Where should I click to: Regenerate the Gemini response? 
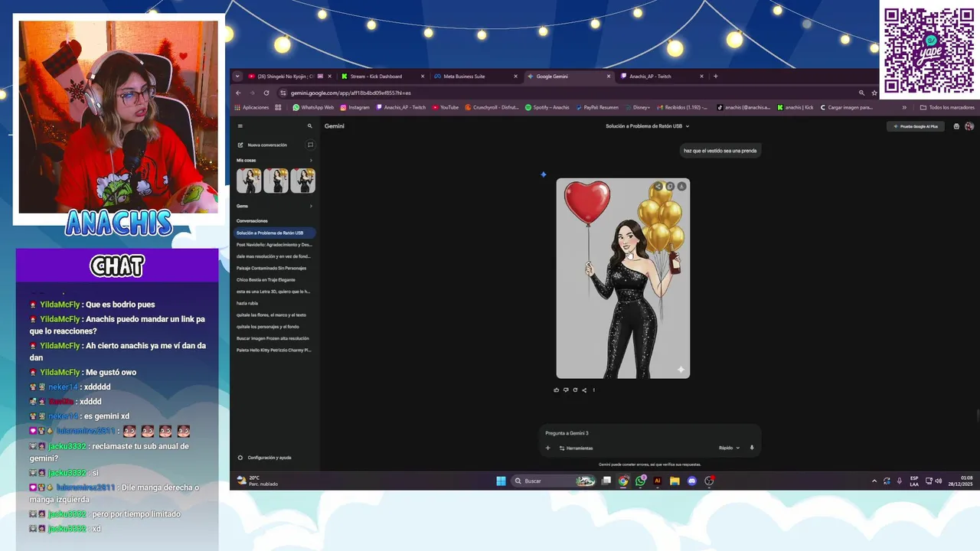click(575, 390)
